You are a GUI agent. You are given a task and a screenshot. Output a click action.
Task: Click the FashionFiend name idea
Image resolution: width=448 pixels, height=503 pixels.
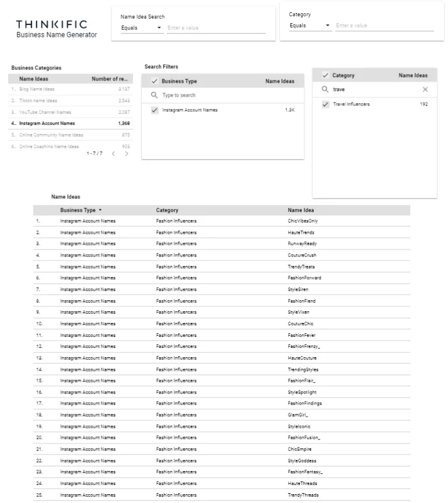(302, 301)
